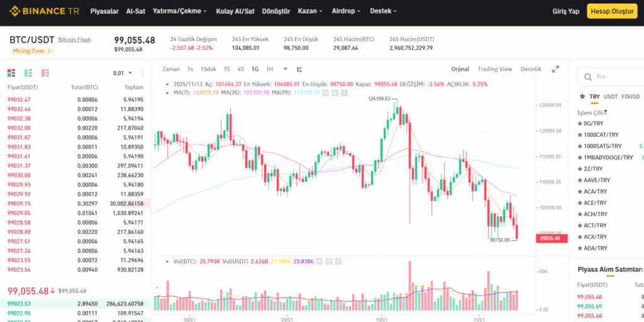
Task: Switch to Trading View chart tab
Action: 494,69
